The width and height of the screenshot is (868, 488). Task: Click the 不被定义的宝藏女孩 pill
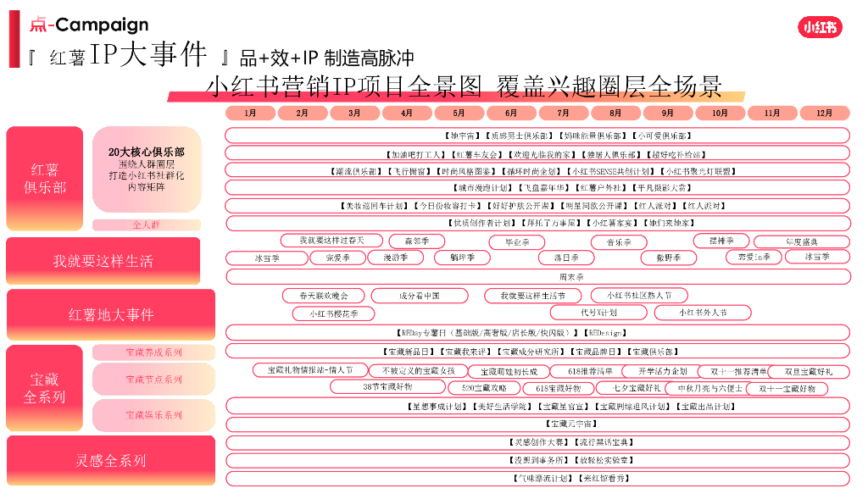pos(419,371)
